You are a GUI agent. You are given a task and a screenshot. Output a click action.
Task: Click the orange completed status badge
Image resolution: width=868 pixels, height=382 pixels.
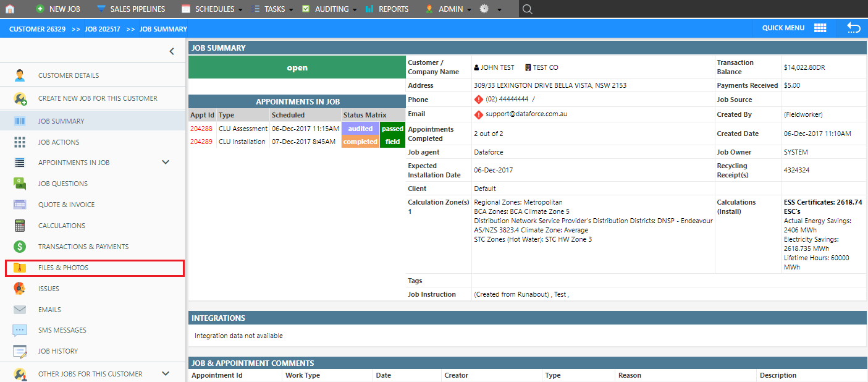tap(360, 142)
